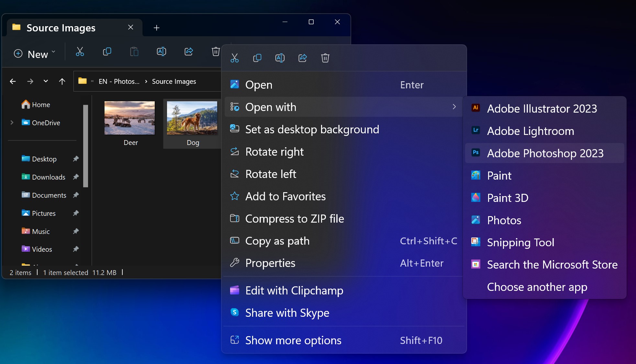
Task: Toggle the Rotate right option
Action: click(274, 151)
